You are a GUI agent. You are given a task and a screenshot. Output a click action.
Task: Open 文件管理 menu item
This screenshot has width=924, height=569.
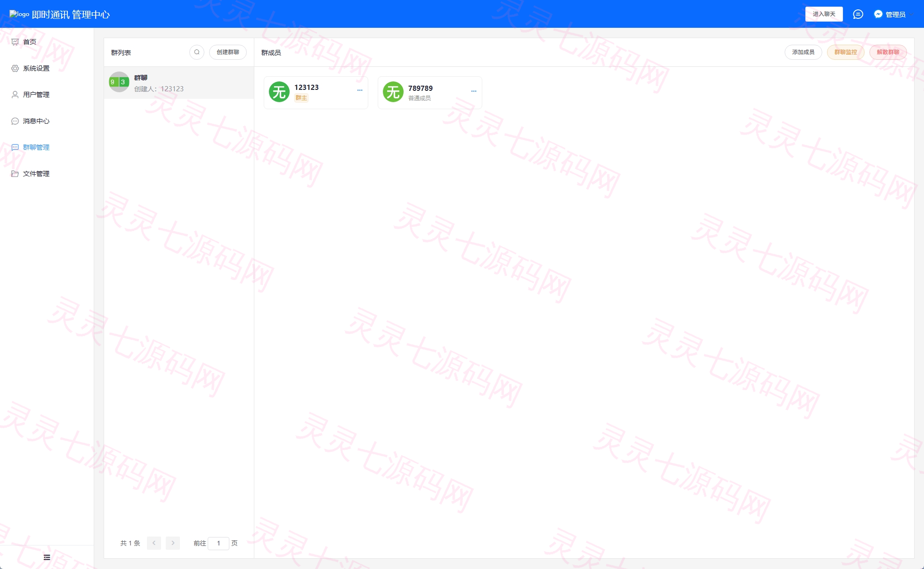[47, 174]
